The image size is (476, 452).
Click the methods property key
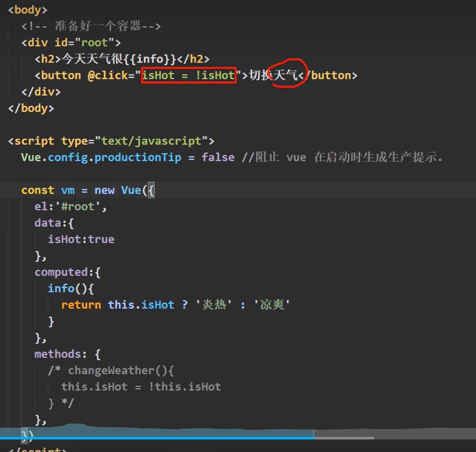tap(58, 354)
